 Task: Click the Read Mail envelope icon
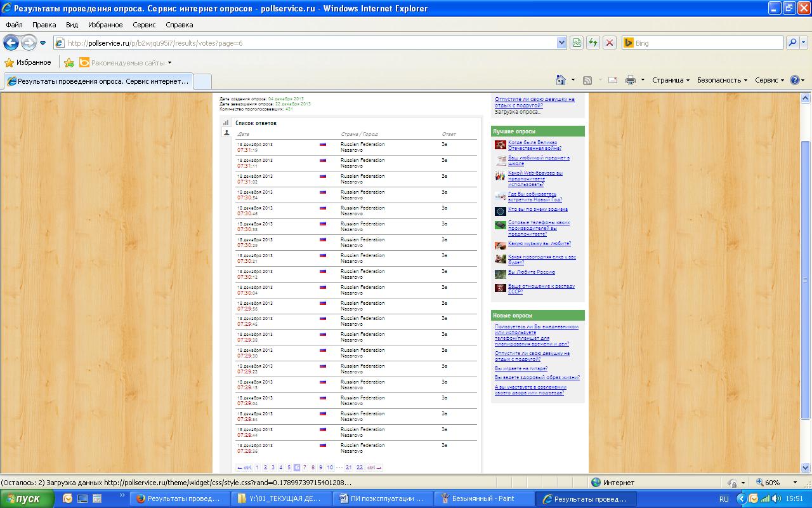pyautogui.click(x=613, y=80)
